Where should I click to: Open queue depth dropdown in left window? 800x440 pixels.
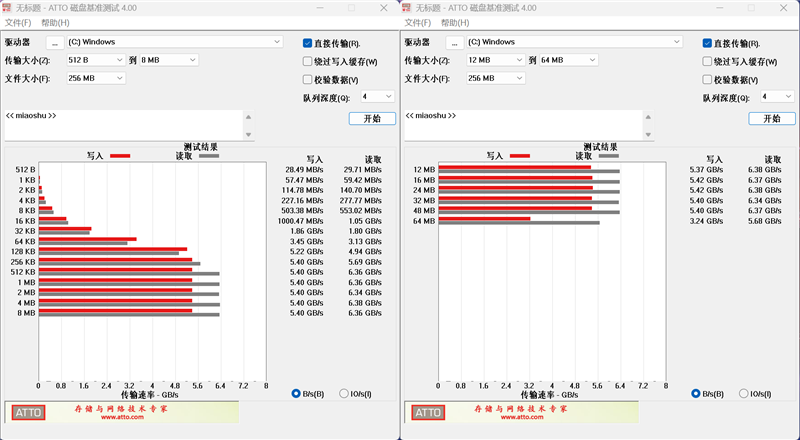coord(378,96)
